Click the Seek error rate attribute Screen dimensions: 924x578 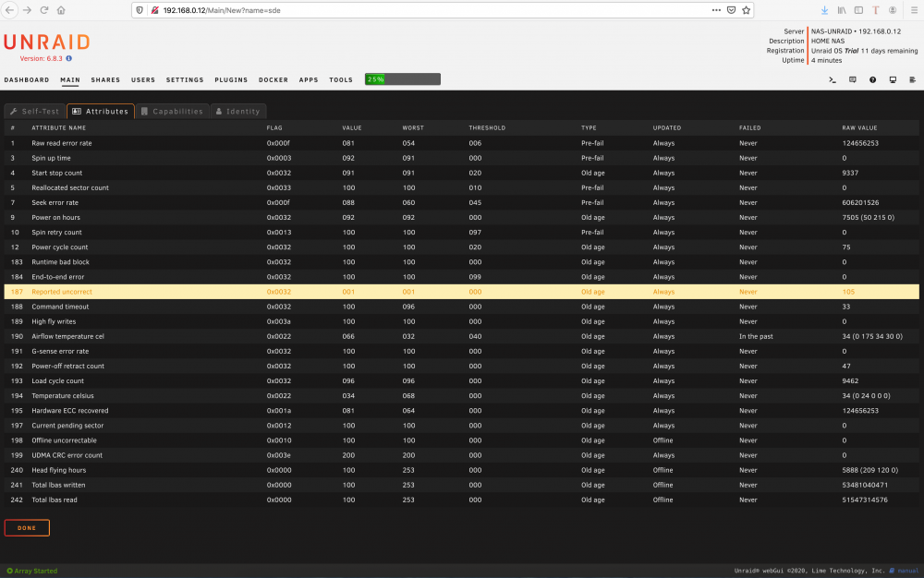click(55, 202)
